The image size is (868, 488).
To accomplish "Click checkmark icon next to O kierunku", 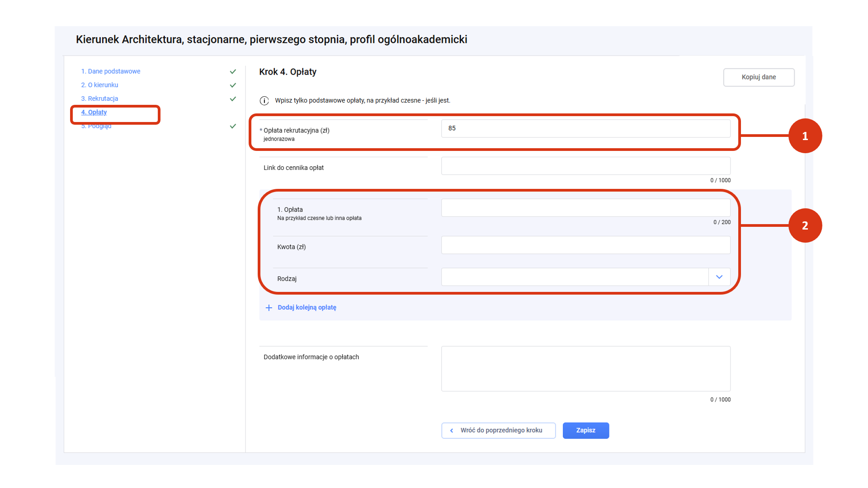I will point(233,85).
